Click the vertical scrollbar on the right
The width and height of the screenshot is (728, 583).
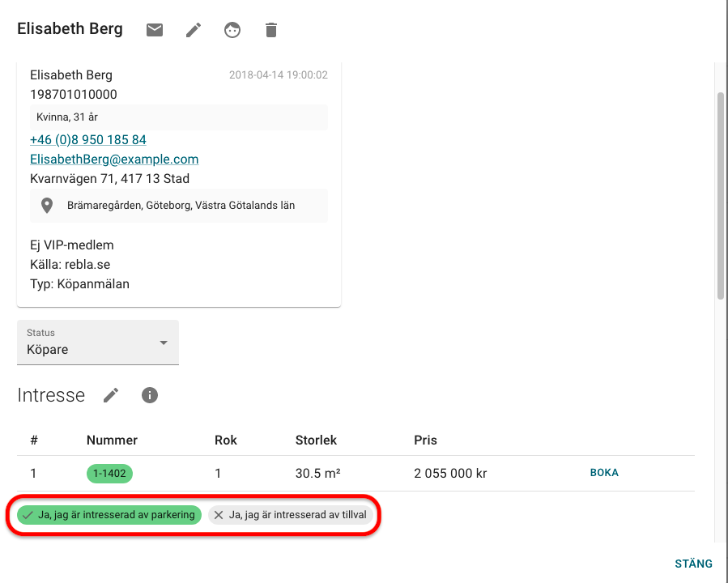tap(721, 194)
